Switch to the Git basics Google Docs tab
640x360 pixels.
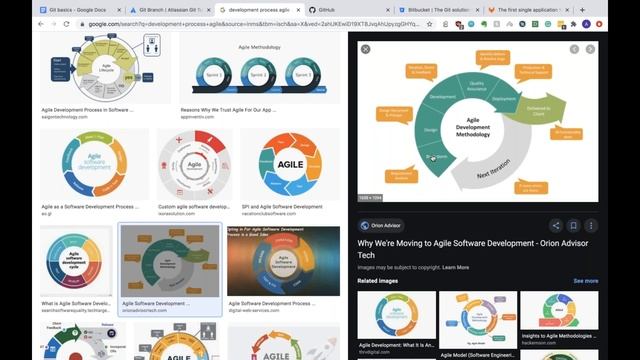tap(78, 10)
